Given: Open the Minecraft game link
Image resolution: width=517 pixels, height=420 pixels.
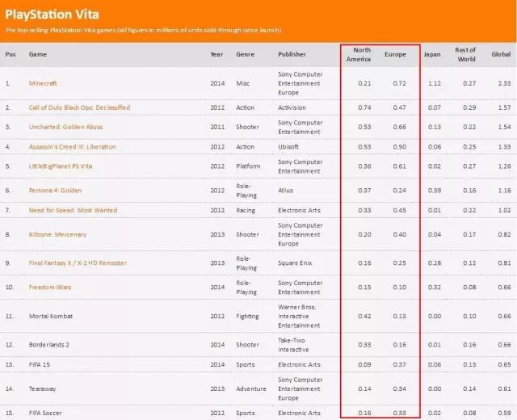Looking at the screenshot, I should pos(43,83).
